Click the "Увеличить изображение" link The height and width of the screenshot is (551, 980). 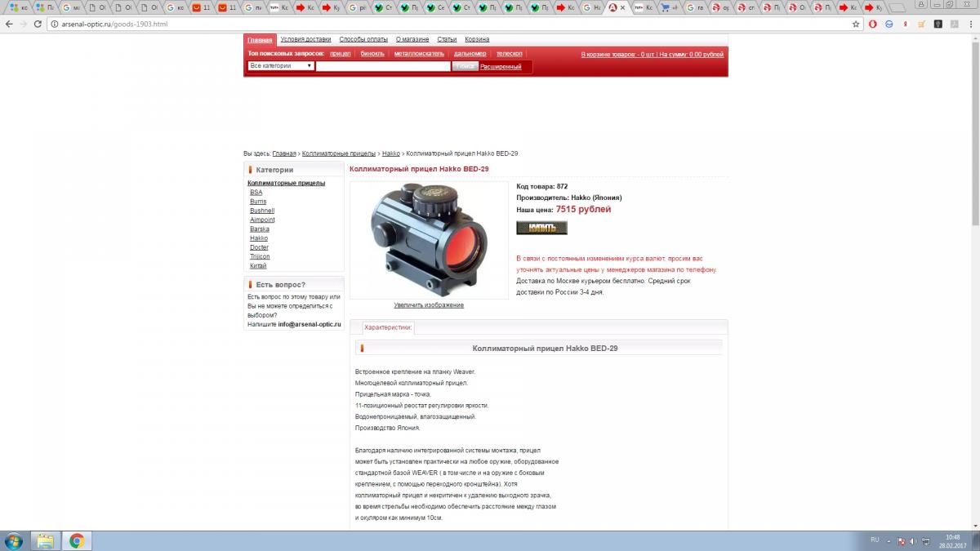(x=429, y=305)
